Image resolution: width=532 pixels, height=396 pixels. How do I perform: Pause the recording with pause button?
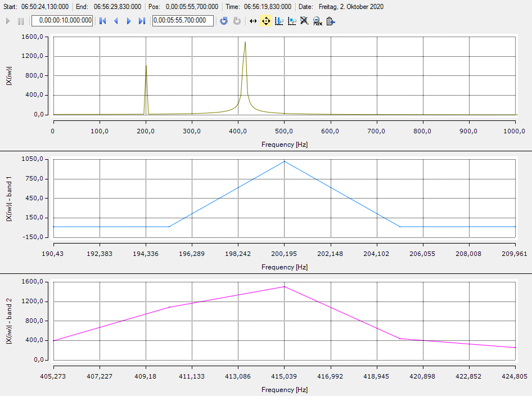tap(21, 21)
